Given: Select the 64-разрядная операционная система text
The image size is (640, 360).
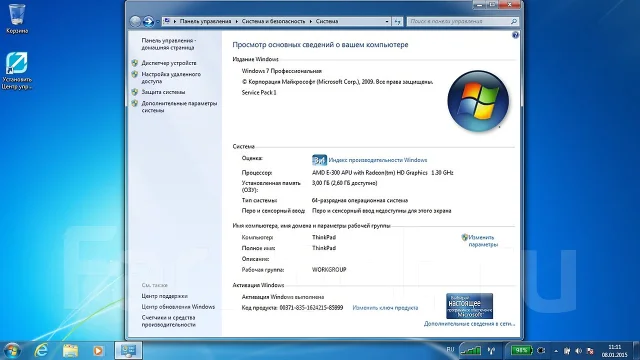Looking at the screenshot, I should (360, 200).
